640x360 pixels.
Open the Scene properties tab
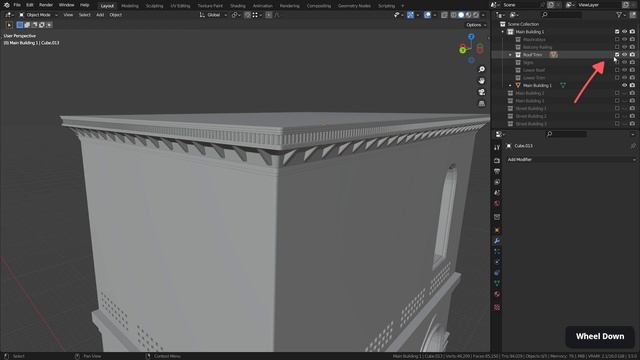[497, 192]
